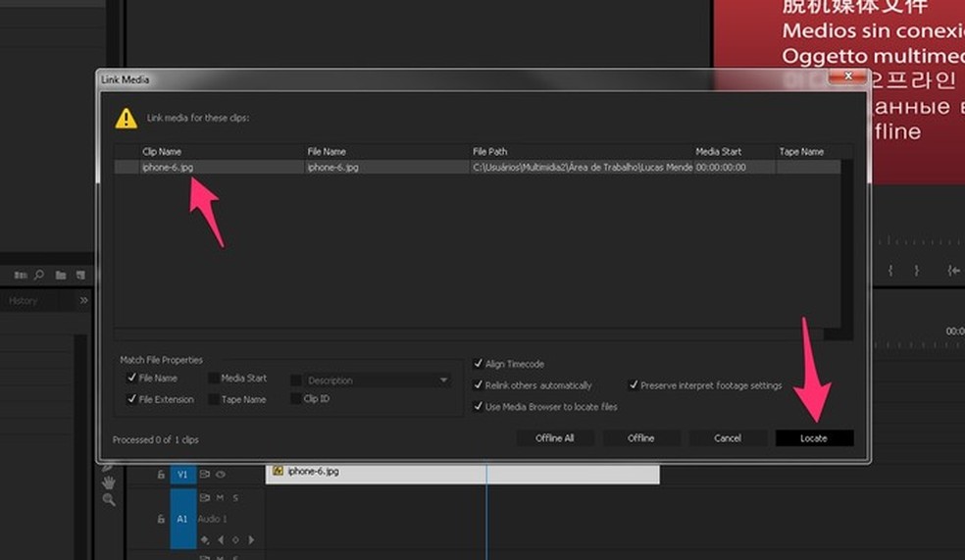Screen dimensions: 965x560
Task: Click the Mark In icon in monitor
Action: (890, 270)
